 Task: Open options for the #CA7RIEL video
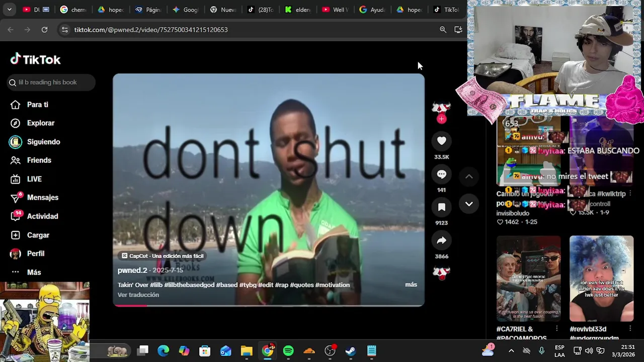pos(556,329)
